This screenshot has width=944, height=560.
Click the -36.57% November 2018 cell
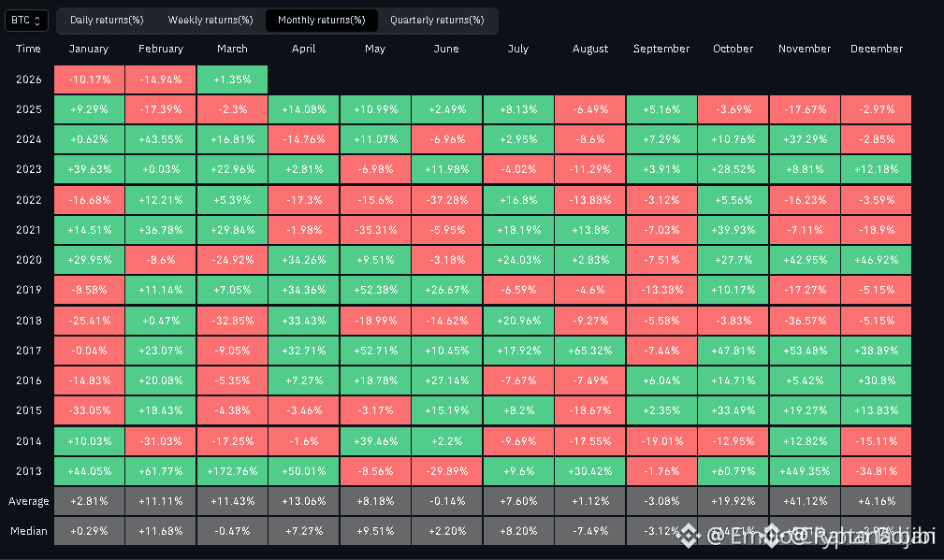805,321
